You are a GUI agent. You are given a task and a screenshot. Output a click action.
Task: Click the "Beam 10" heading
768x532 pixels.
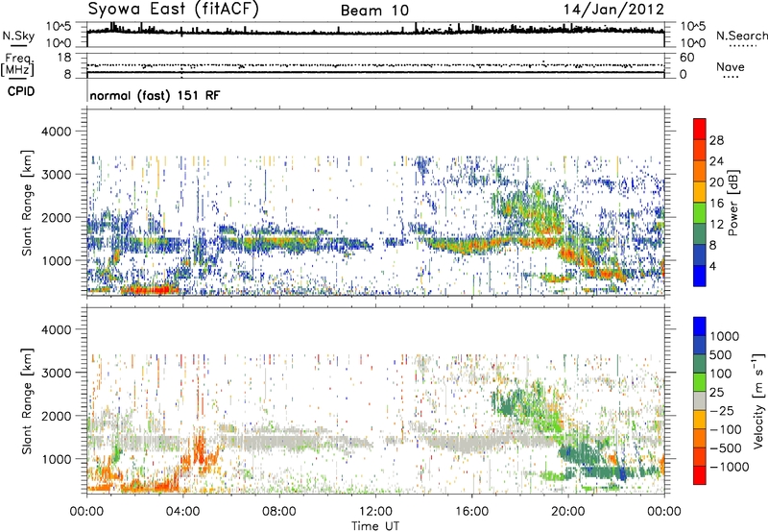(374, 11)
